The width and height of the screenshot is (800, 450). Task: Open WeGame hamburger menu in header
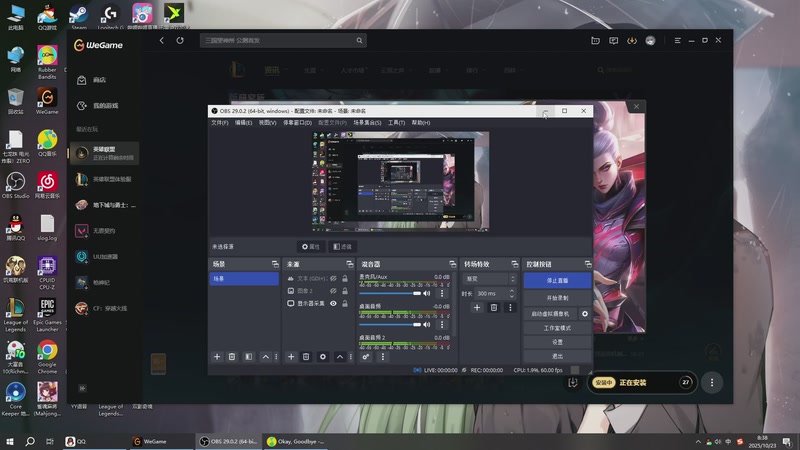pyautogui.click(x=678, y=40)
